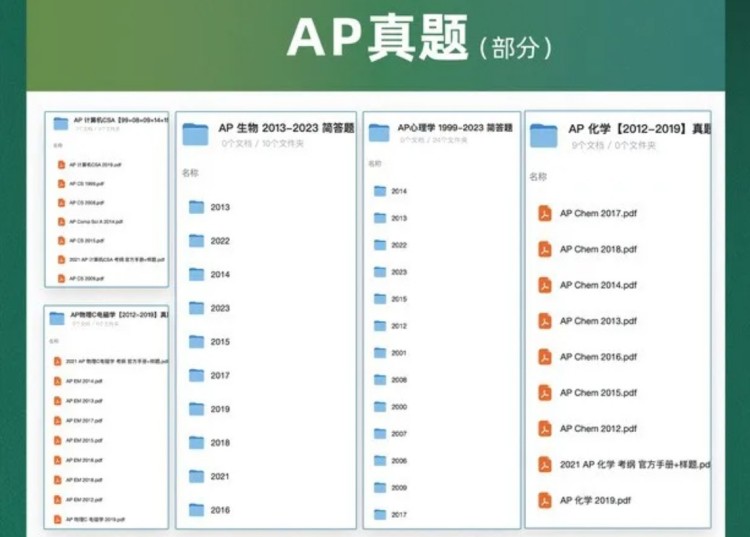
Task: Click the 2001 folder icon in AP心理学 list
Action: 380,353
